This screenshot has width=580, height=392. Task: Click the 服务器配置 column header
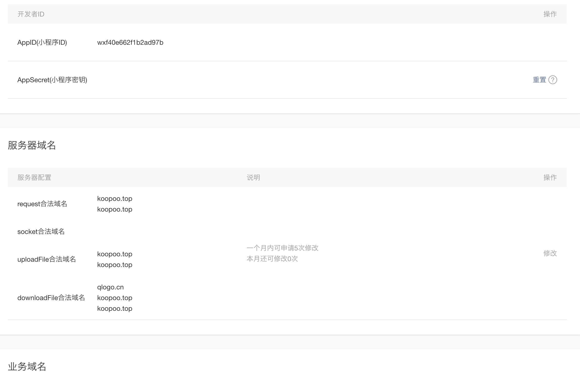point(34,178)
